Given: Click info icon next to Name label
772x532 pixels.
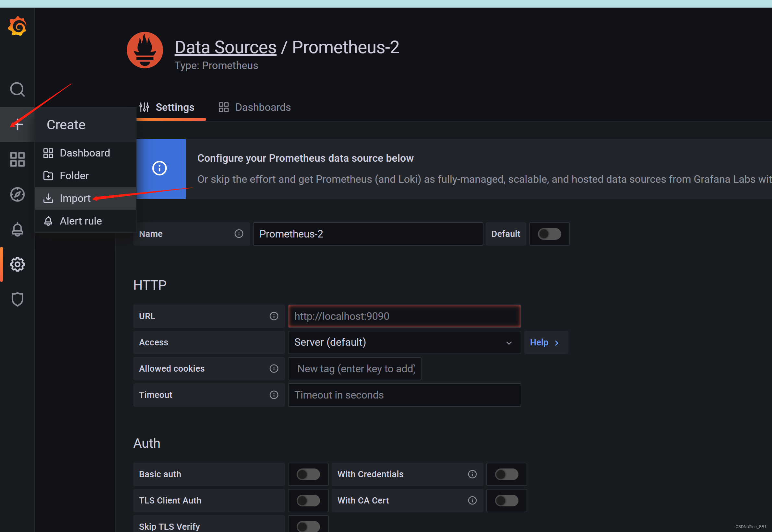Looking at the screenshot, I should tap(239, 234).
